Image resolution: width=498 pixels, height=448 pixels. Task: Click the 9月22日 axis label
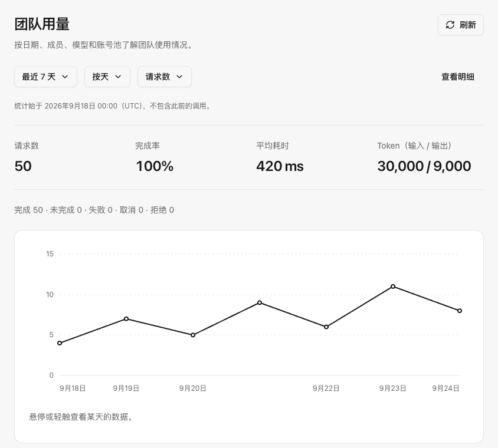coord(326,388)
